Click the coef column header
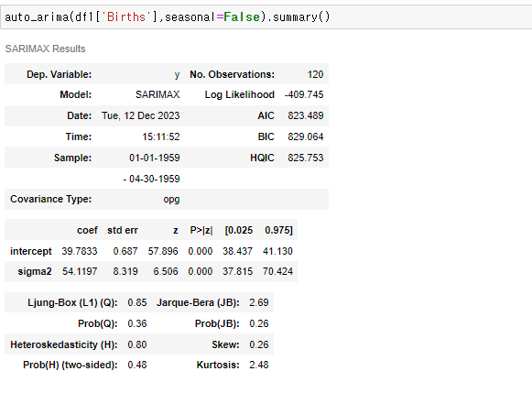This screenshot has height=393, width=532. [87, 230]
